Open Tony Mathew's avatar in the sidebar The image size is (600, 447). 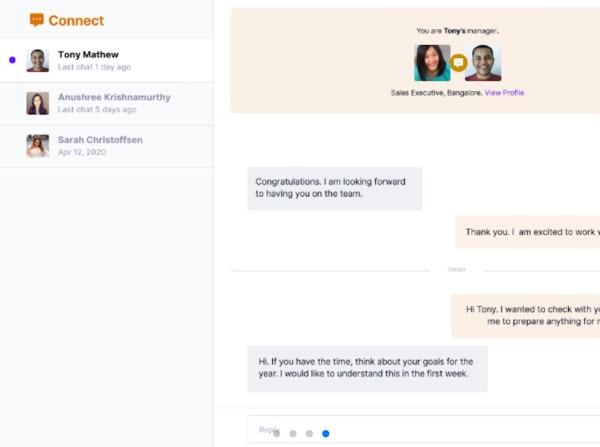coord(38,60)
